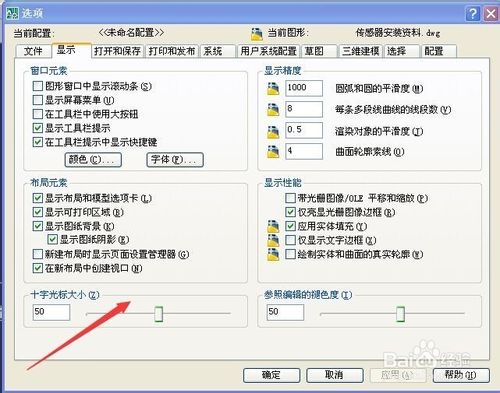500x393 pixels.
Task: Click the 圆弧和圆的平滑度 field showing 1000
Action: [x=304, y=88]
